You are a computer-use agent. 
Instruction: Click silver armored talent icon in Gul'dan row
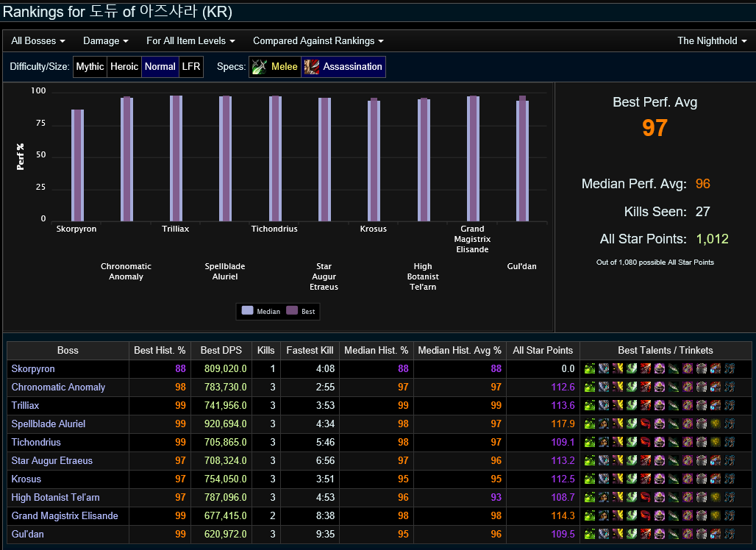click(604, 534)
